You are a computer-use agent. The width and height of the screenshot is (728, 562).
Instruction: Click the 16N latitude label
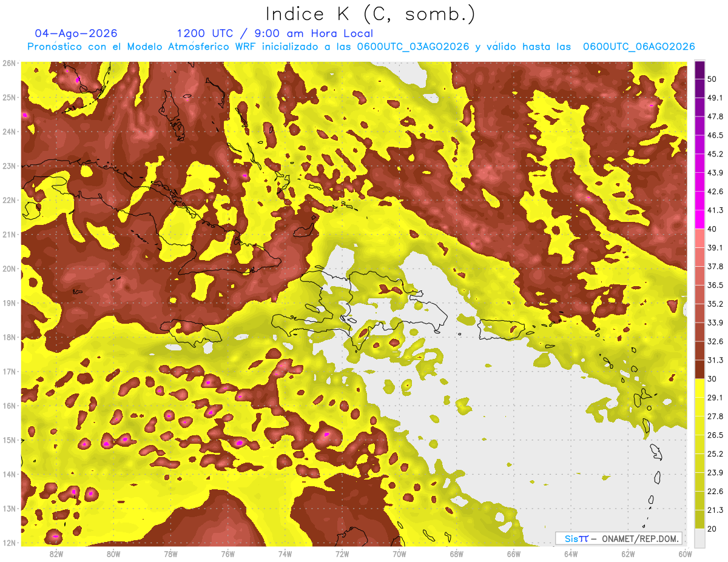click(x=9, y=406)
